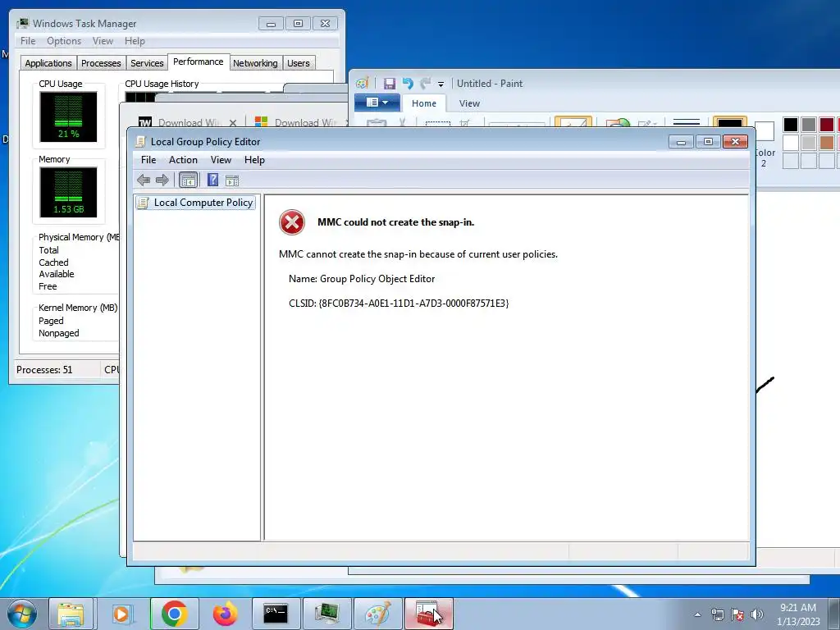
Task: Open View menu in Policy Editor
Action: click(x=221, y=160)
